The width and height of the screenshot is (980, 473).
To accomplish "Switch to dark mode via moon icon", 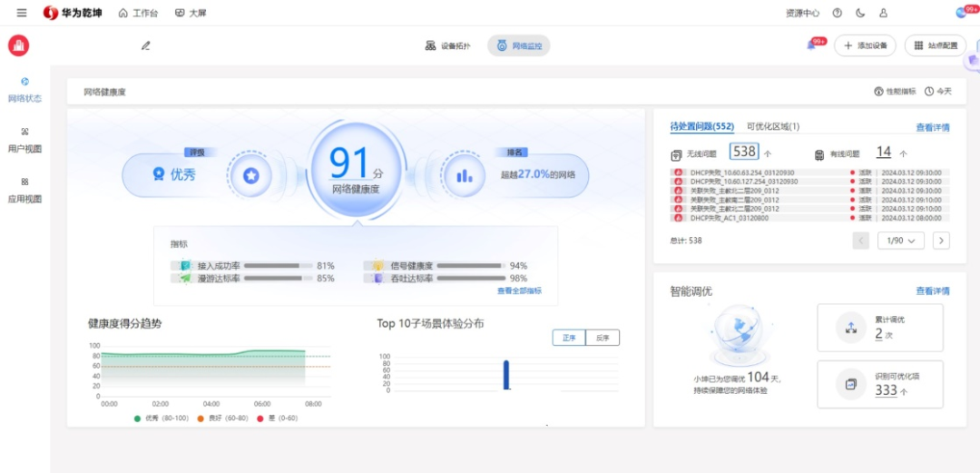I will (860, 13).
